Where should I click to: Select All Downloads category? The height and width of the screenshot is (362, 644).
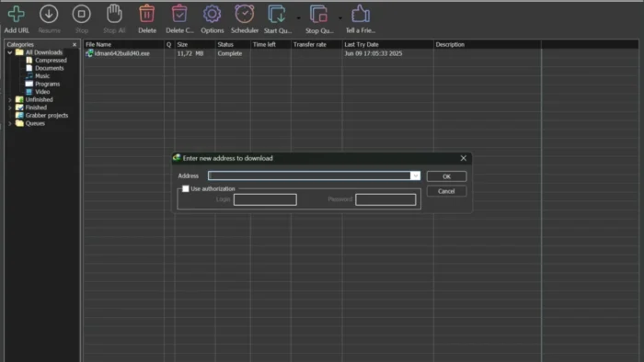[x=44, y=52]
